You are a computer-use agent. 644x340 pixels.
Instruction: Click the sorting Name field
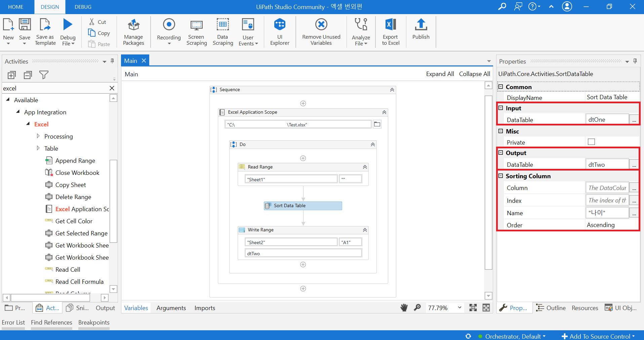click(x=607, y=213)
